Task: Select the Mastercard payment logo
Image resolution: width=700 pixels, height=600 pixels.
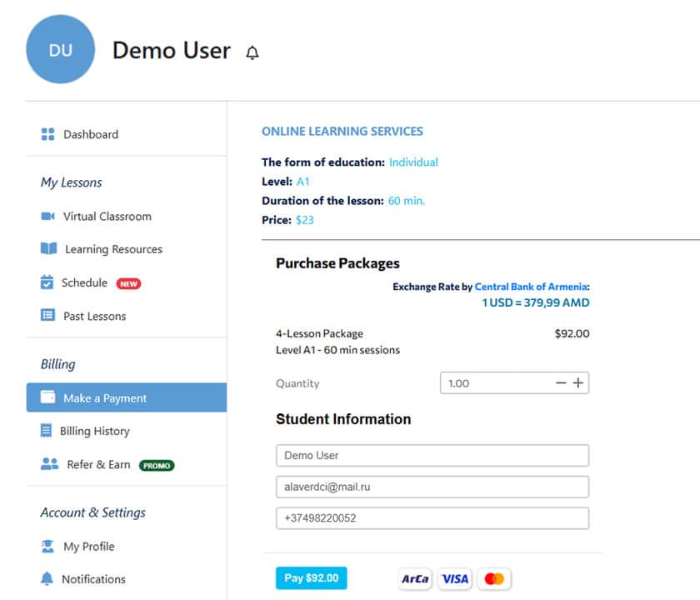Action: click(494, 578)
